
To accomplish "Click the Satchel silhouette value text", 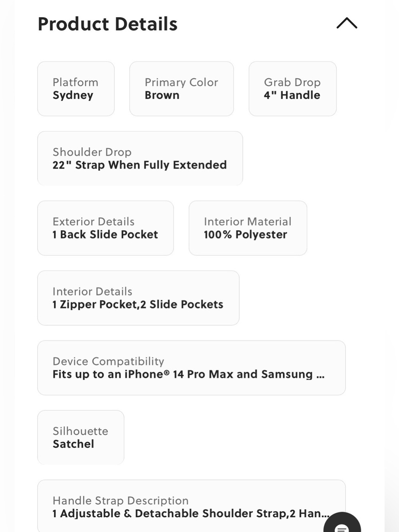I will coord(73,444).
